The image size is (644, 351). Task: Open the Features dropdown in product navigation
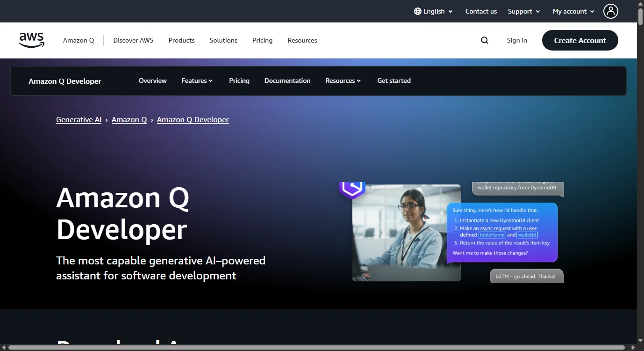pyautogui.click(x=197, y=80)
